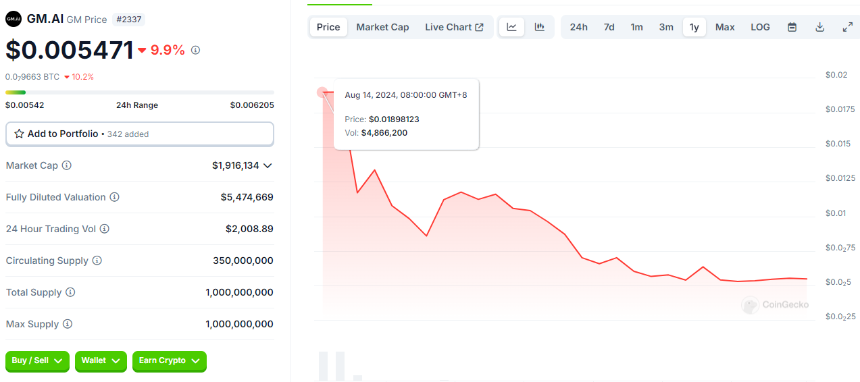Click the BTC price 0.0₇9663 BTC text
The height and width of the screenshot is (382, 860).
point(32,77)
